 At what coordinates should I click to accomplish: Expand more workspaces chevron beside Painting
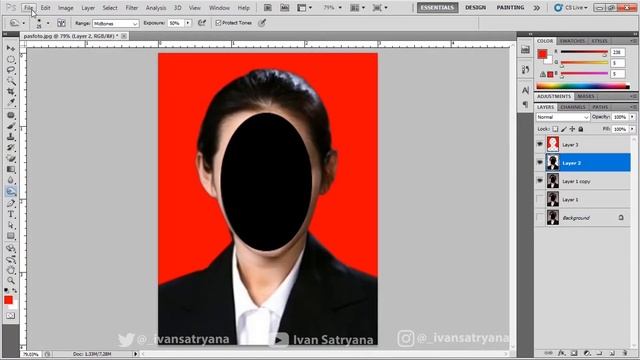536,8
